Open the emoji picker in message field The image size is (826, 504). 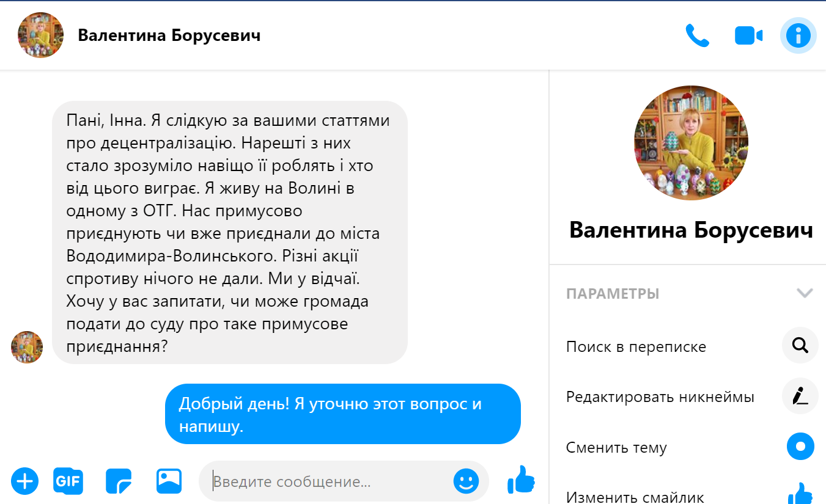[x=466, y=481]
